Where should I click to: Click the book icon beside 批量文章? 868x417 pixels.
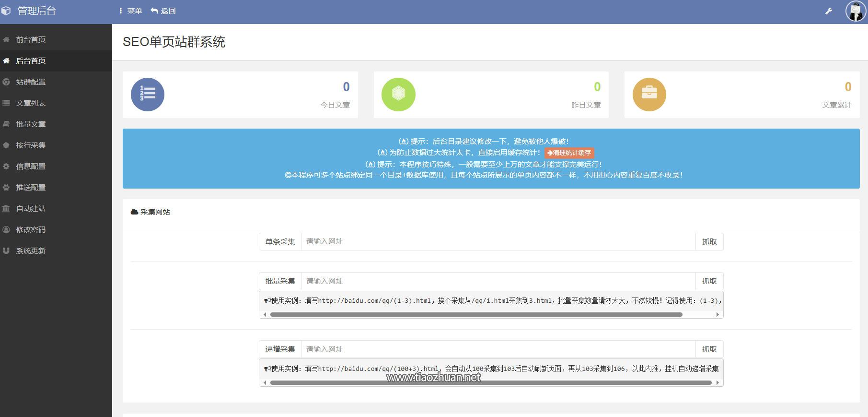point(6,124)
